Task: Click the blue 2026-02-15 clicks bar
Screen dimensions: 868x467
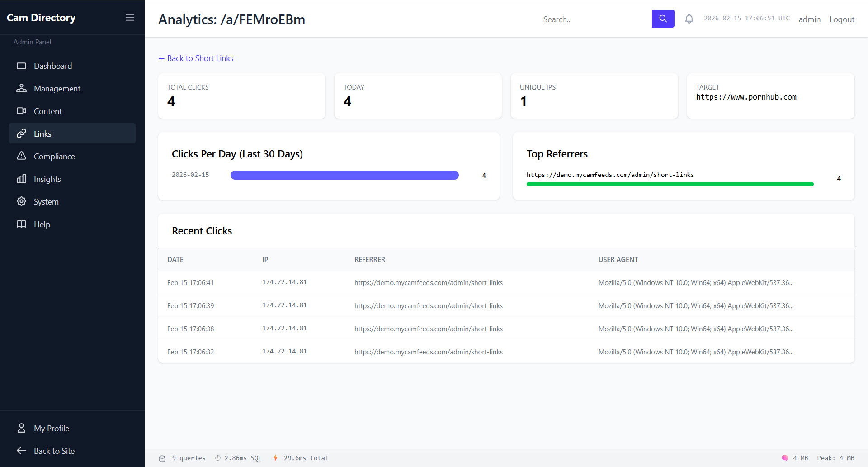Action: point(344,176)
